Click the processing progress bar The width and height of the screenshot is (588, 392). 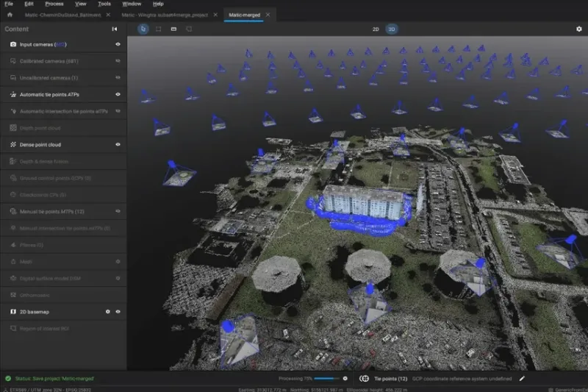pos(328,378)
